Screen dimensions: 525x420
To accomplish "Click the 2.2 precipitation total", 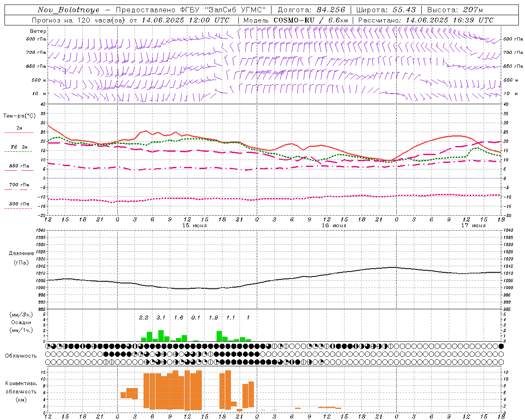I will (x=144, y=317).
